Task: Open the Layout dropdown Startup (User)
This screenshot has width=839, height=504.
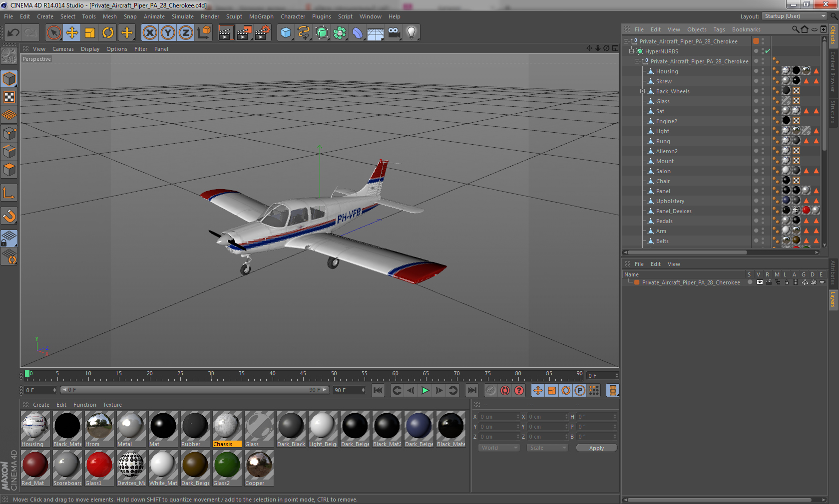Action: (x=795, y=16)
